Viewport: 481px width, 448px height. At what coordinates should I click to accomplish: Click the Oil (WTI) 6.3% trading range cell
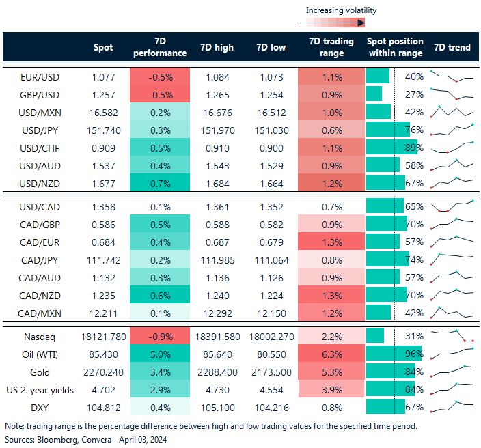[331, 354]
